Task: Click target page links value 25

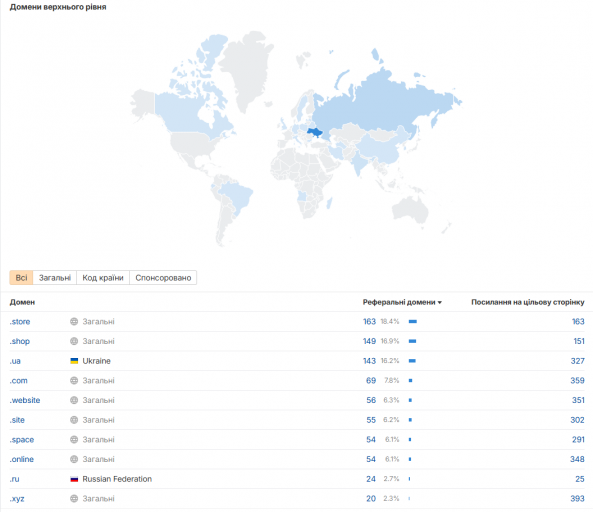Action: tap(580, 479)
